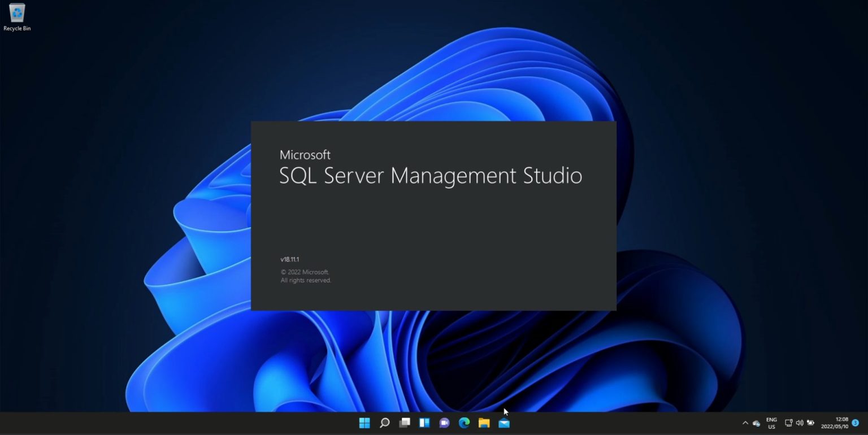Open the network settings flyout
This screenshot has height=435, width=868.
point(788,423)
